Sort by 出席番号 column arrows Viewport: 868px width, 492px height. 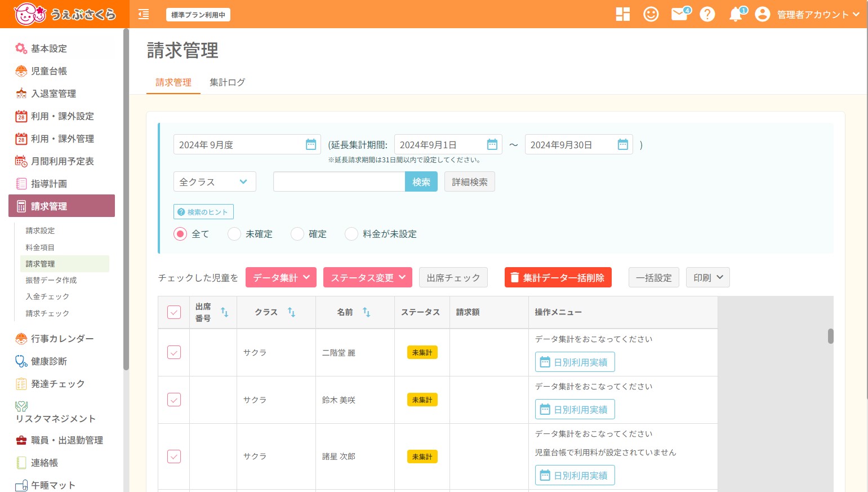(x=224, y=312)
